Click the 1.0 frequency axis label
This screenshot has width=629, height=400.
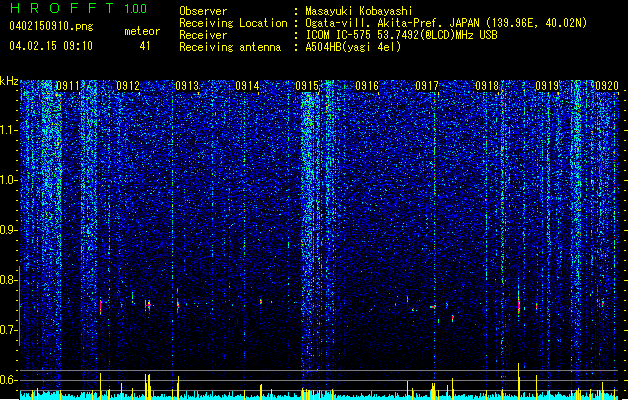point(9,180)
